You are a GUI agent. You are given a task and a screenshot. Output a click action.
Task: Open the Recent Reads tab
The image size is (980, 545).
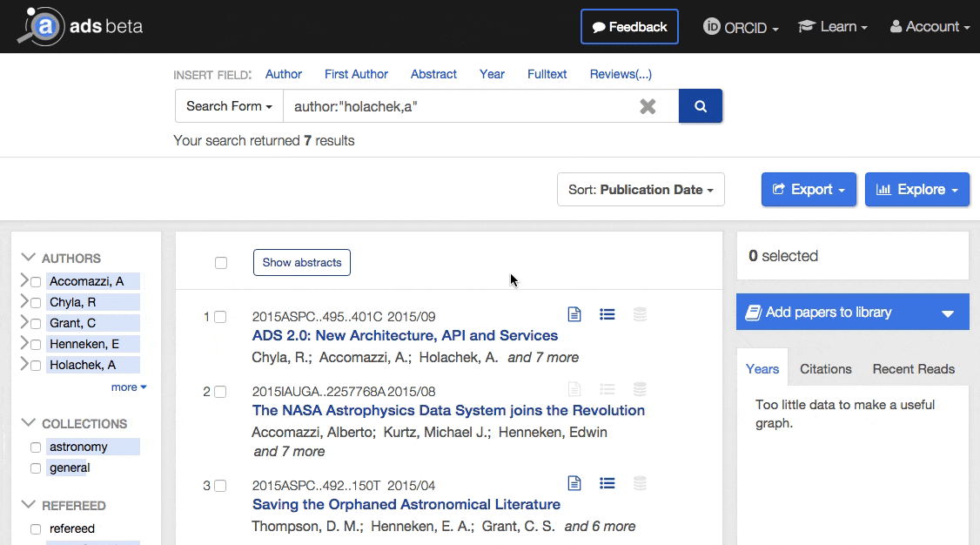coord(913,369)
